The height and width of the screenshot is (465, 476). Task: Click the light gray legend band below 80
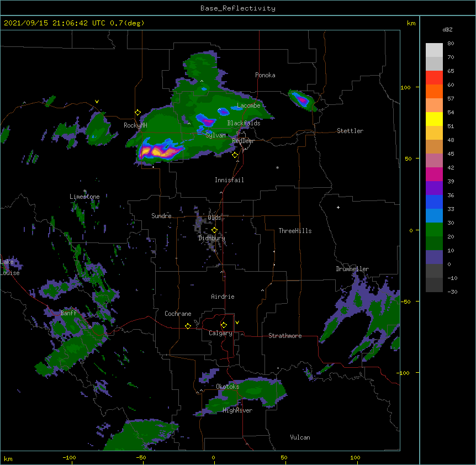pos(434,50)
